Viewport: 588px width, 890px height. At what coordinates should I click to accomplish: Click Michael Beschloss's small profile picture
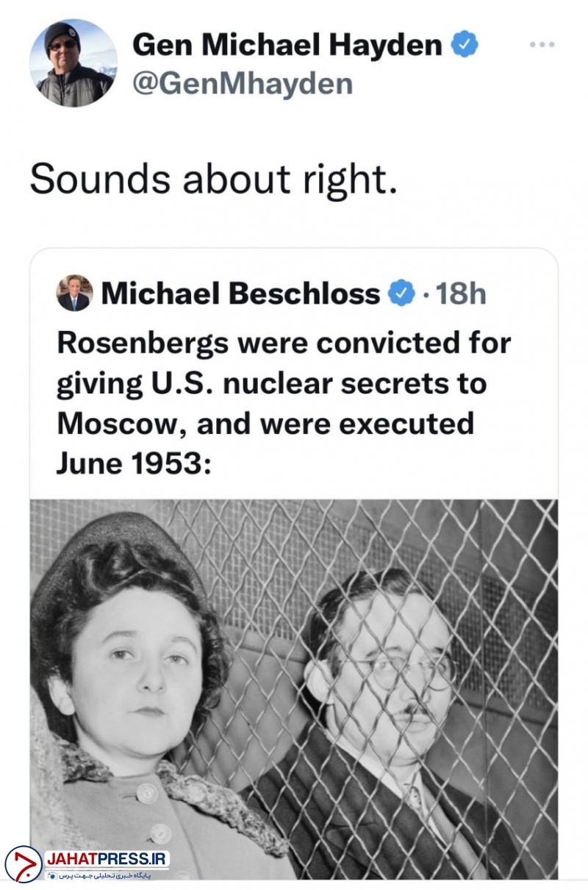point(74,293)
